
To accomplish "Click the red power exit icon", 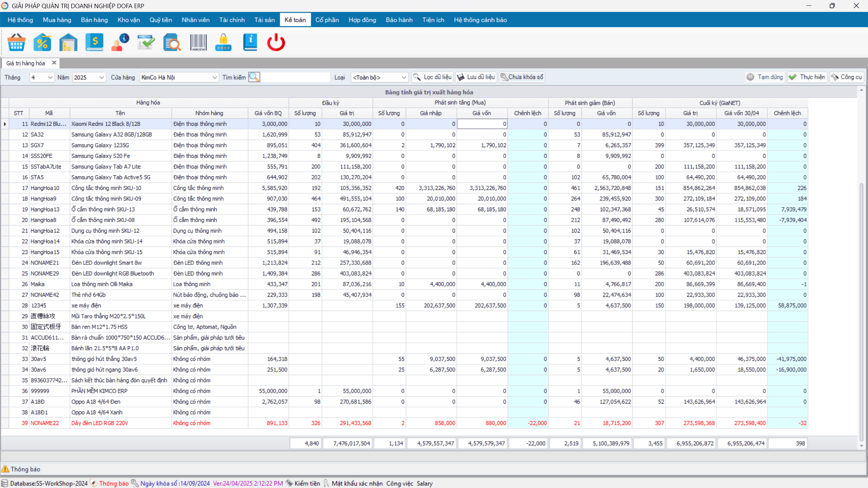I will tap(276, 42).
